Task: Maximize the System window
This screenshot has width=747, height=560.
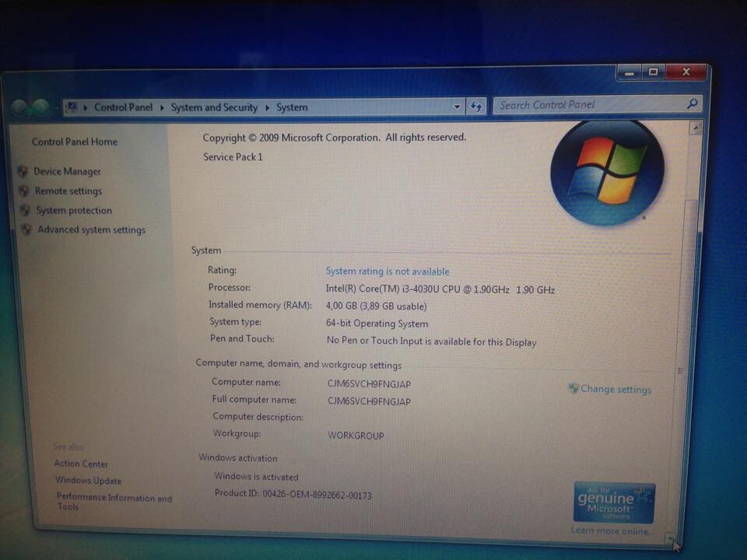Action: (x=653, y=72)
